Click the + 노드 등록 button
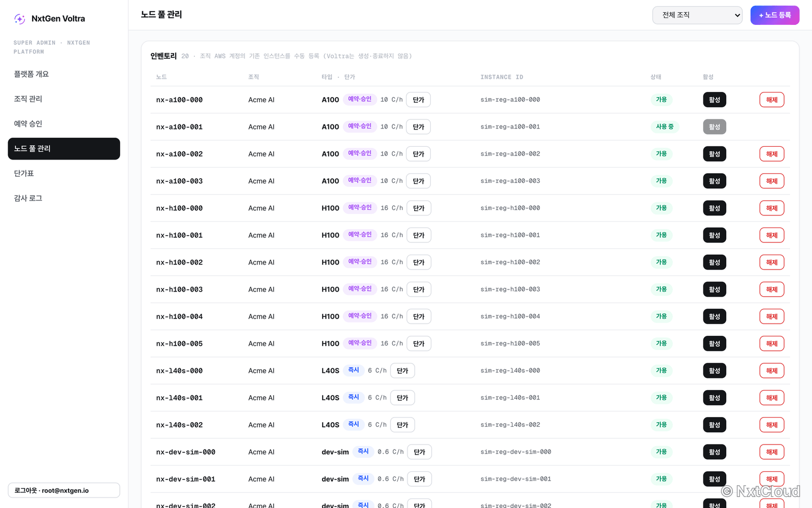The width and height of the screenshot is (812, 508). point(774,15)
